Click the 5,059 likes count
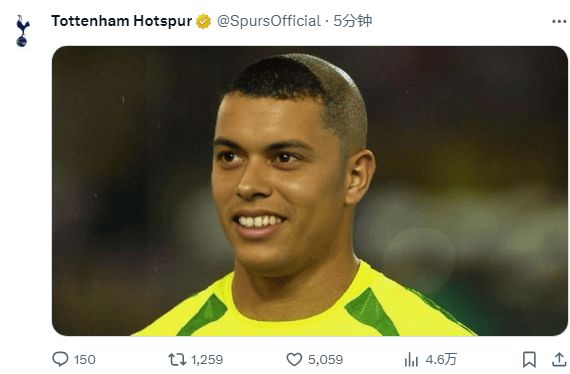 click(325, 360)
